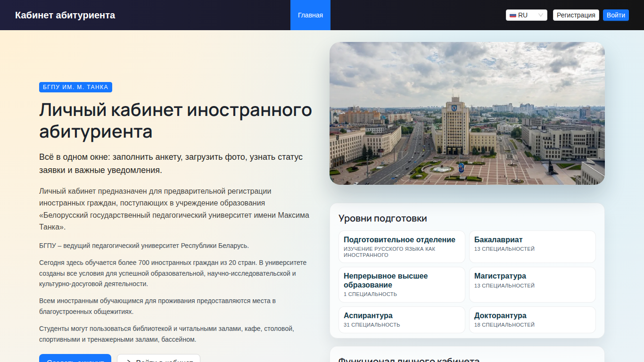The width and height of the screenshot is (644, 362).
Task: Open the Бакалавриат level card
Action: [x=532, y=247]
